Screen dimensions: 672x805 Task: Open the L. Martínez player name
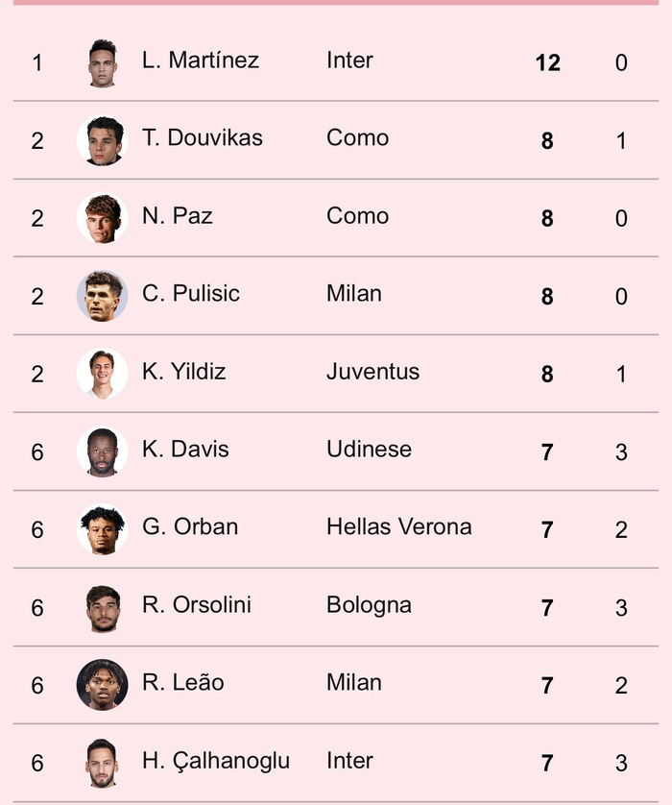(x=201, y=61)
